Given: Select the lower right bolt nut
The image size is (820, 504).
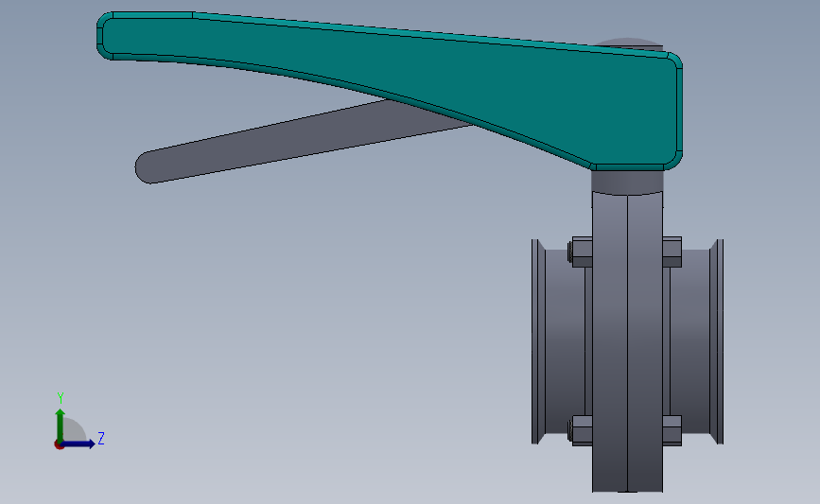Looking at the screenshot, I should (672, 430).
